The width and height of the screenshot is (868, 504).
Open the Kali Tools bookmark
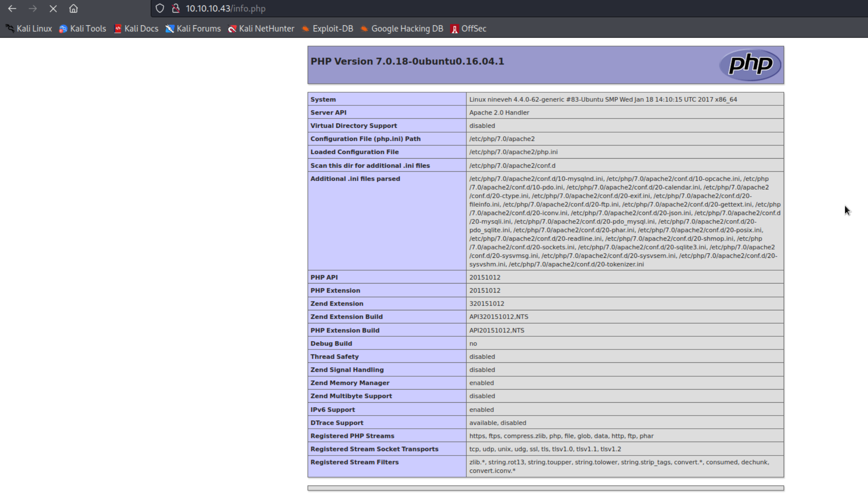click(83, 29)
